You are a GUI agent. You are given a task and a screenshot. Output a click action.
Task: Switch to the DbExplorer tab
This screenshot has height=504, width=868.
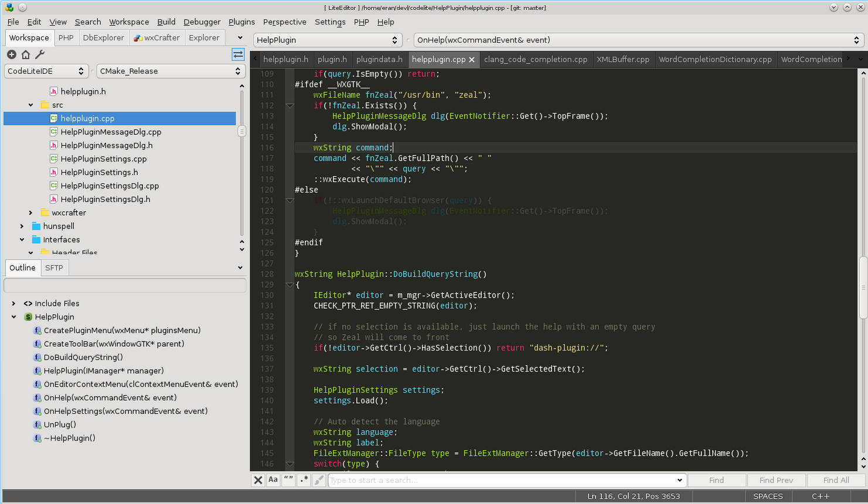point(104,38)
